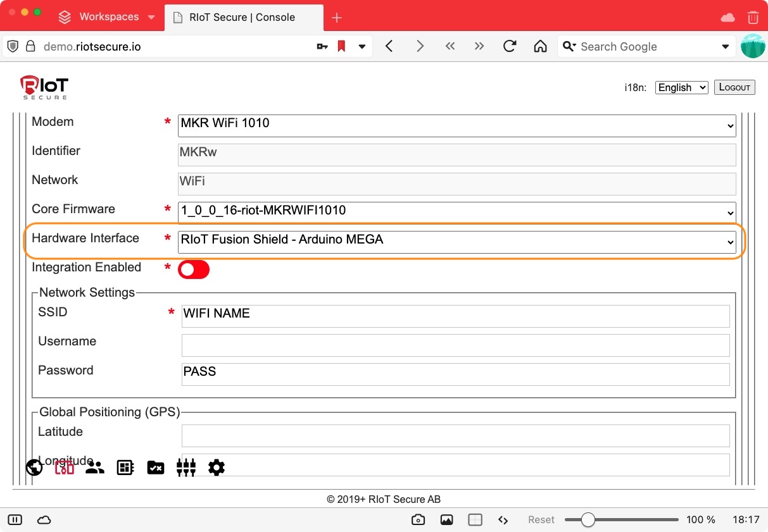Select the RIoT Secure Console tab

242,17
